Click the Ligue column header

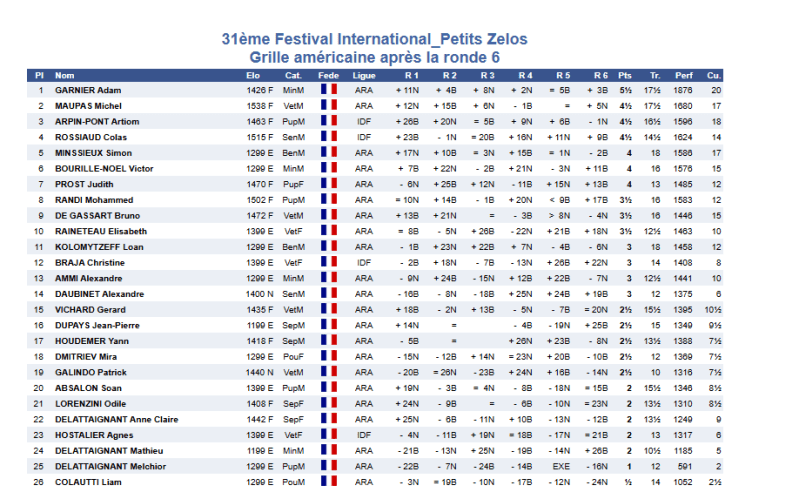click(x=364, y=75)
